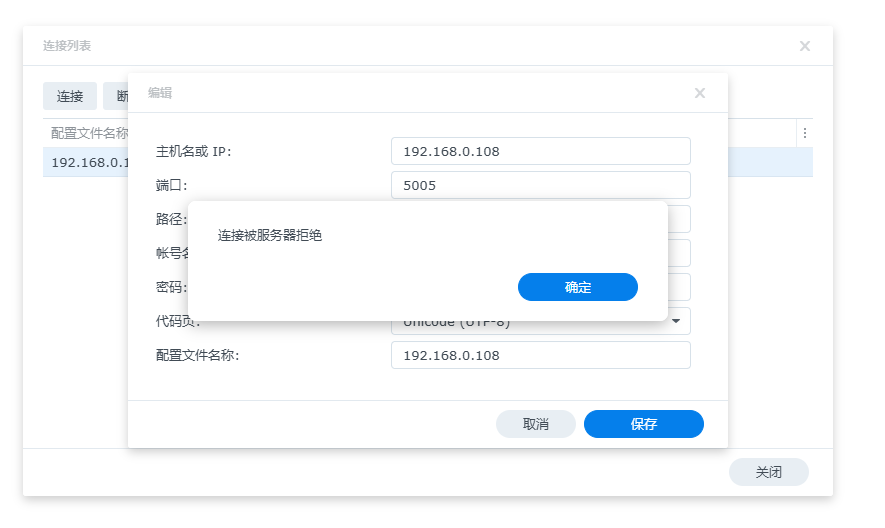Click the 连接 toolbar button

coord(70,96)
